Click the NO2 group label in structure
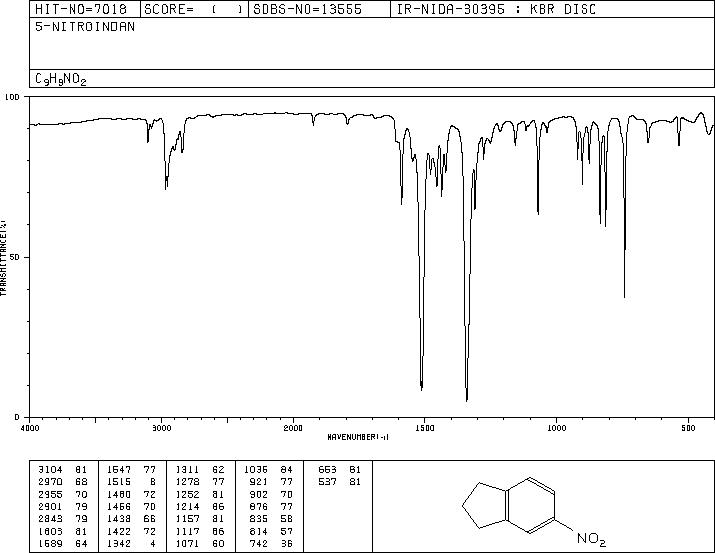Viewport: 715px width, 553px height. click(591, 539)
